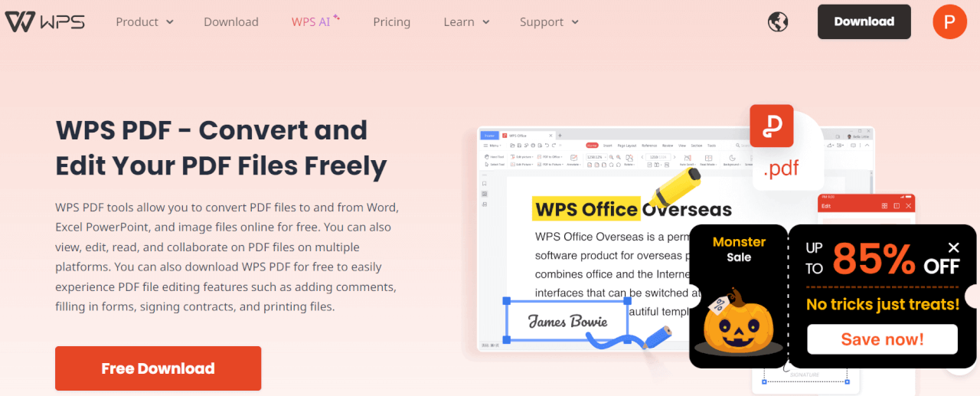The image size is (980, 396).
Task: Go to the Pricing page
Action: (392, 22)
